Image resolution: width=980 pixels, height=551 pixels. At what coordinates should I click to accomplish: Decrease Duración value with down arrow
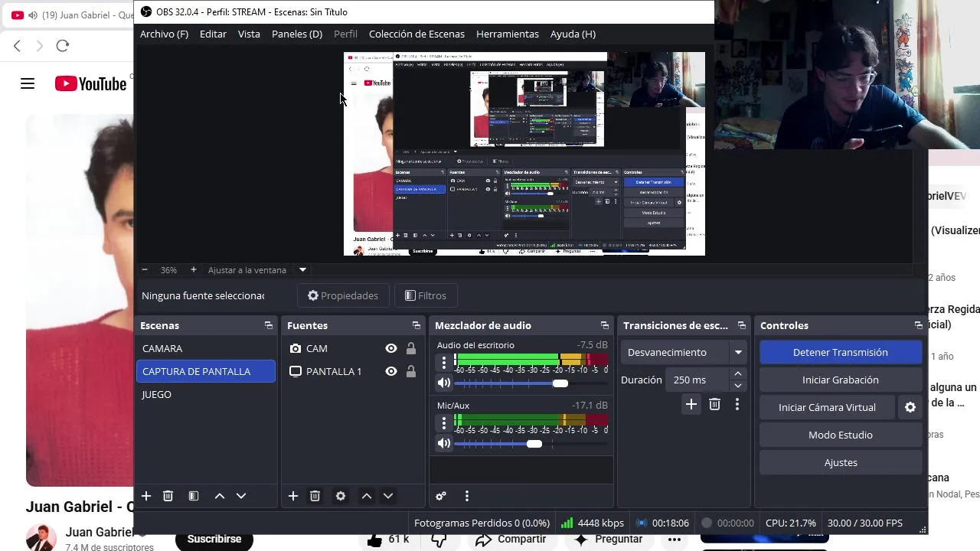pyautogui.click(x=738, y=386)
